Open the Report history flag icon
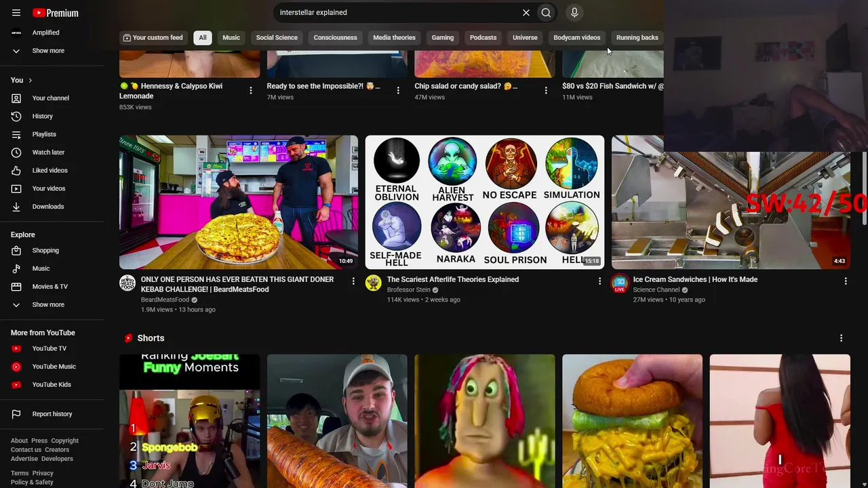 coord(16,414)
